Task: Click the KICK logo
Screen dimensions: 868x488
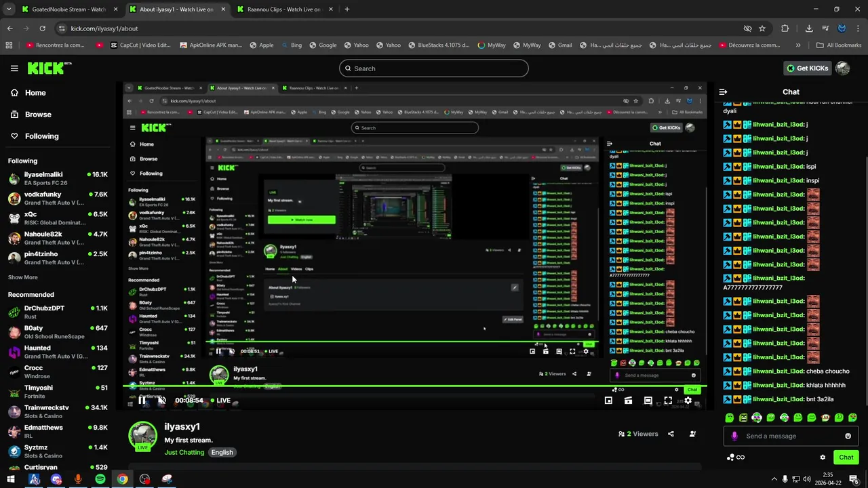Action: [49, 68]
